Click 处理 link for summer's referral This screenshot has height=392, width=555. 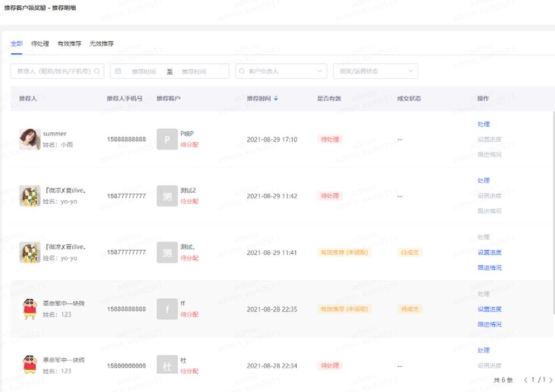coord(483,124)
